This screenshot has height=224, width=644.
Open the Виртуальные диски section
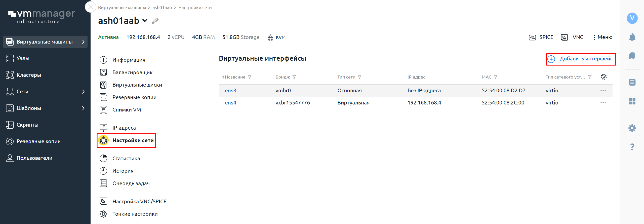(137, 85)
